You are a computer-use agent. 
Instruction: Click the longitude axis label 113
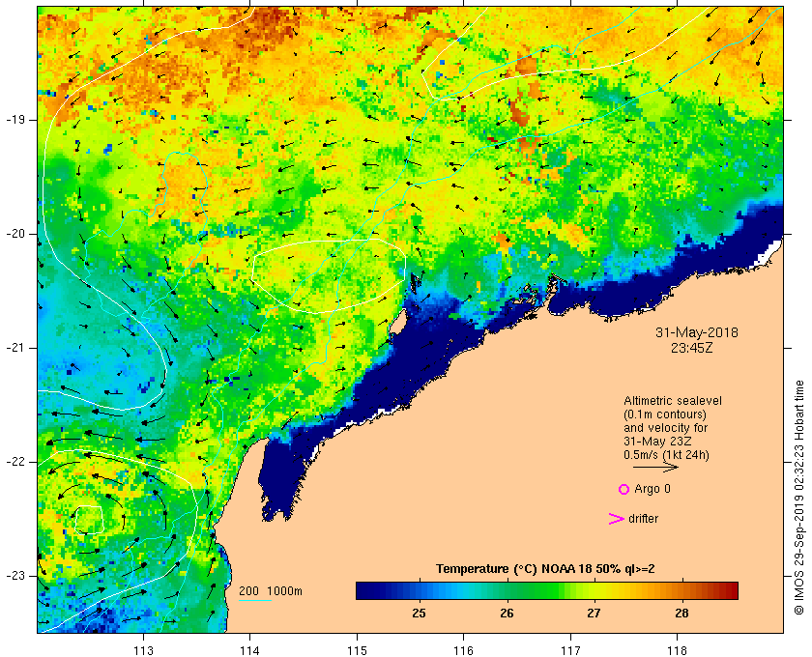(143, 650)
